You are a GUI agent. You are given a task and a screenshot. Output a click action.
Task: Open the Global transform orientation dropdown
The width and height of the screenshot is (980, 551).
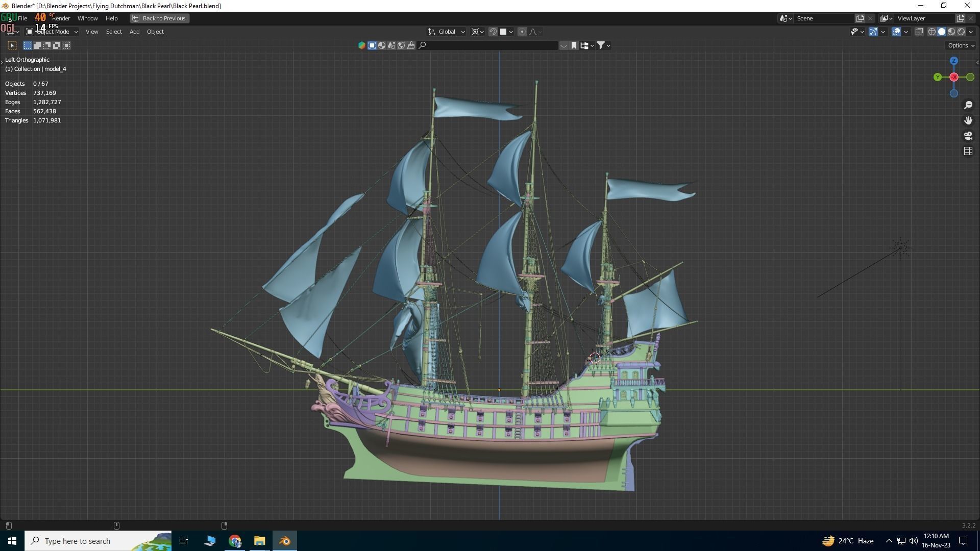[x=446, y=32]
